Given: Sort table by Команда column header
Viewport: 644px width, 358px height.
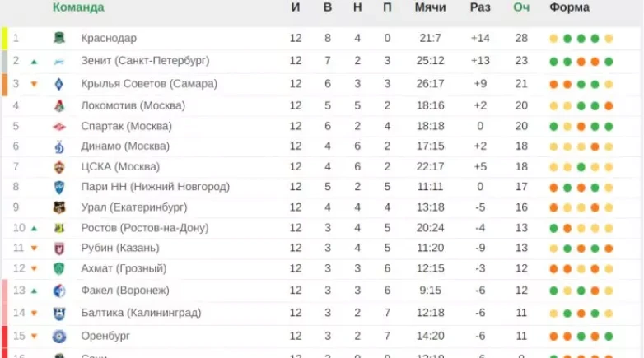Looking at the screenshot, I should point(78,7).
